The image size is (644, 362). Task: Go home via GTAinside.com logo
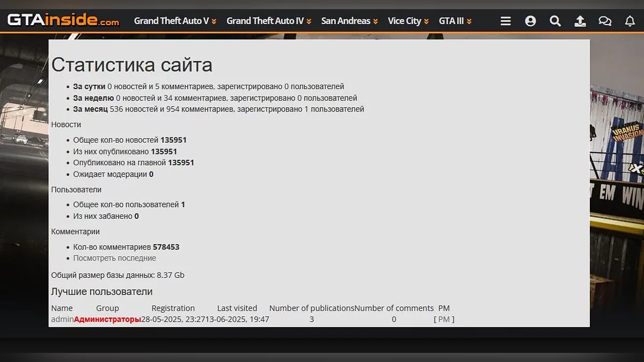[x=63, y=21]
